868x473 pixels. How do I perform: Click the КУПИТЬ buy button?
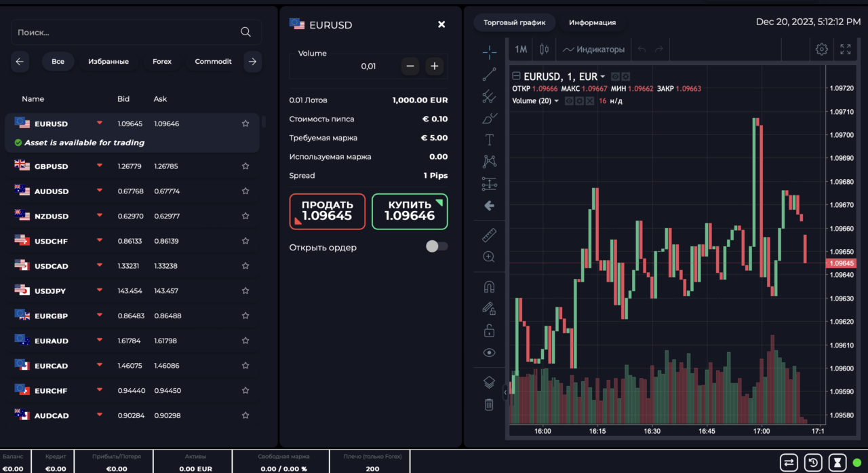pyautogui.click(x=410, y=211)
